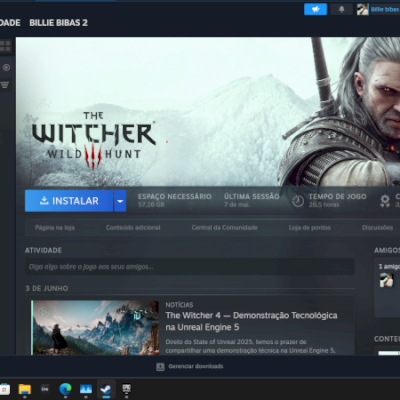Viewport: 400px width, 400px height.
Task: Open the Conteúdo adicional tab
Action: pos(133,228)
